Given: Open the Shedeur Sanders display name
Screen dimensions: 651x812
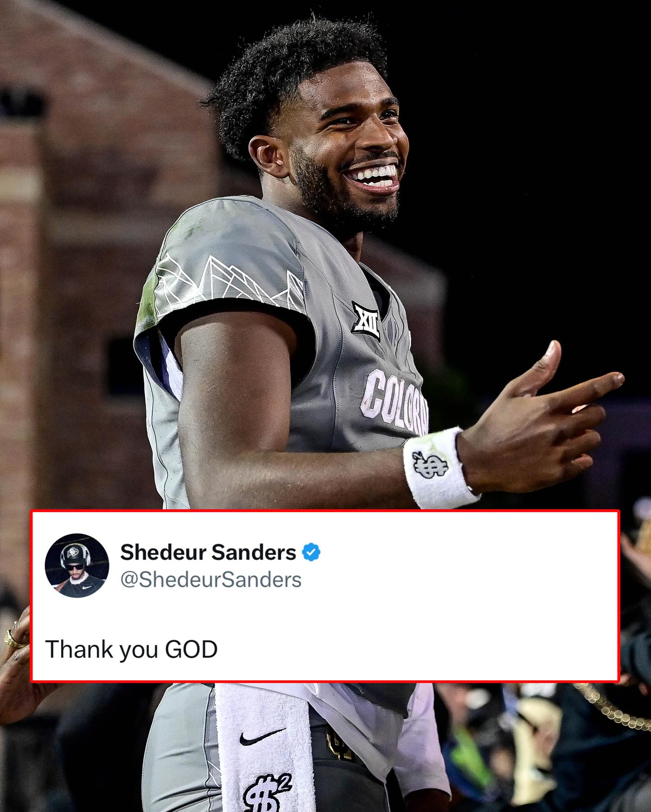Looking at the screenshot, I should point(208,552).
